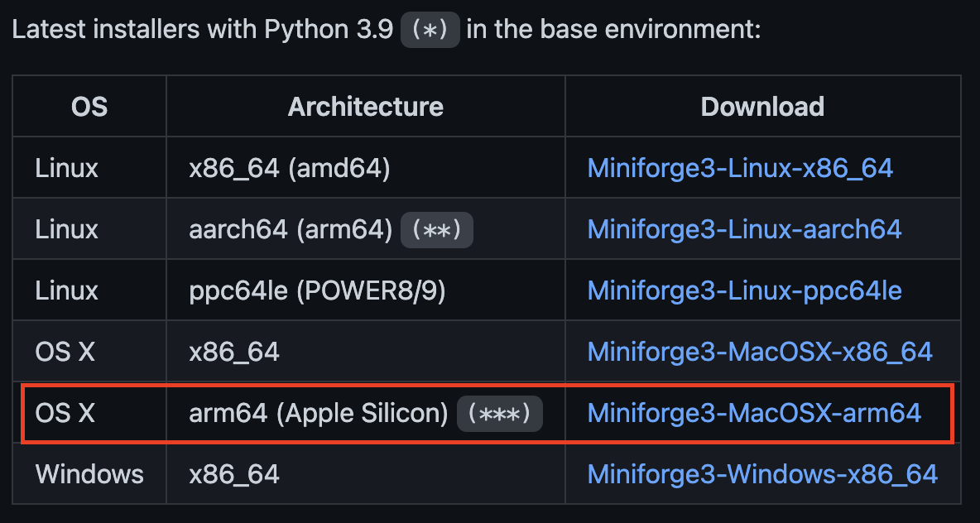Open the Miniforge3-Linux-aarch64 download link

[x=744, y=230]
